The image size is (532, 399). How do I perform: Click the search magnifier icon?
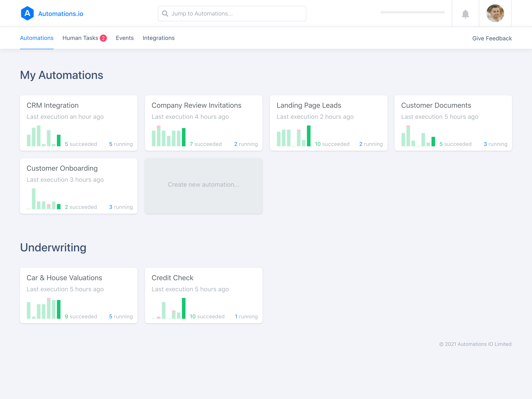point(165,13)
